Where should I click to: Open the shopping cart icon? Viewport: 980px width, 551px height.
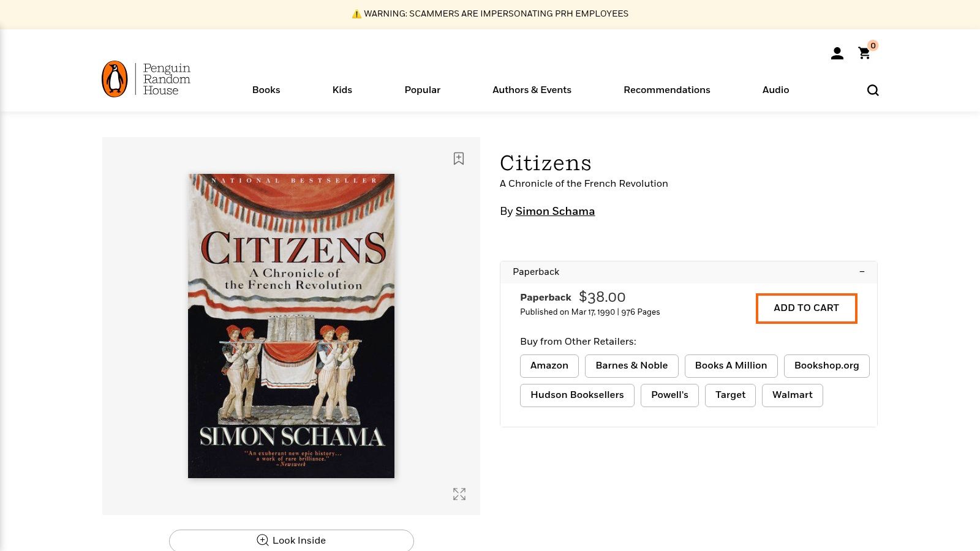coord(864,53)
